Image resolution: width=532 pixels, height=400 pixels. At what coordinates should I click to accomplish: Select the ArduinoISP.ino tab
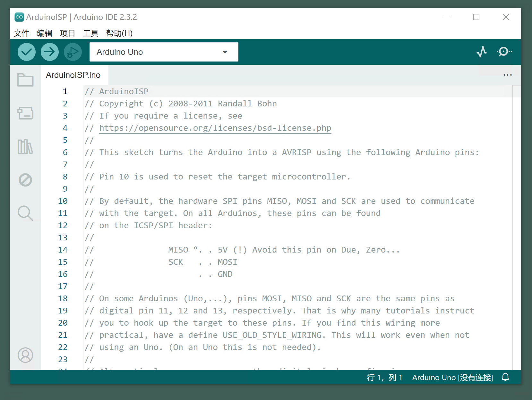click(x=73, y=75)
